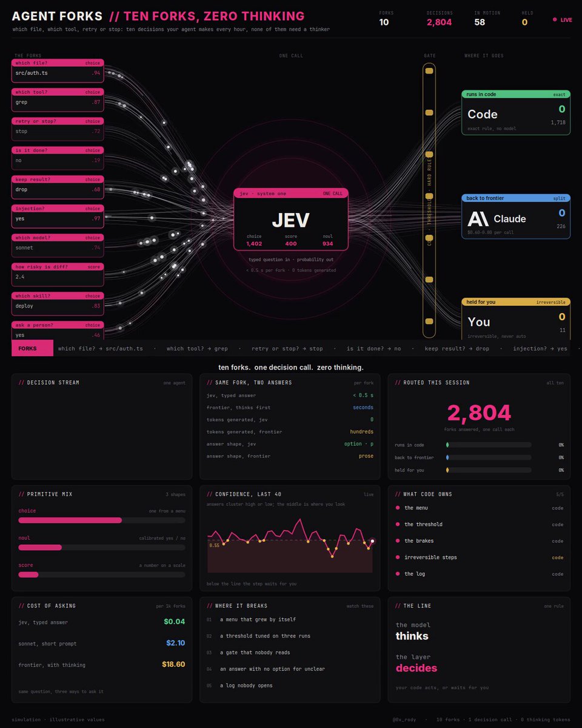Click the "split" tag on Claude card

(x=559, y=198)
